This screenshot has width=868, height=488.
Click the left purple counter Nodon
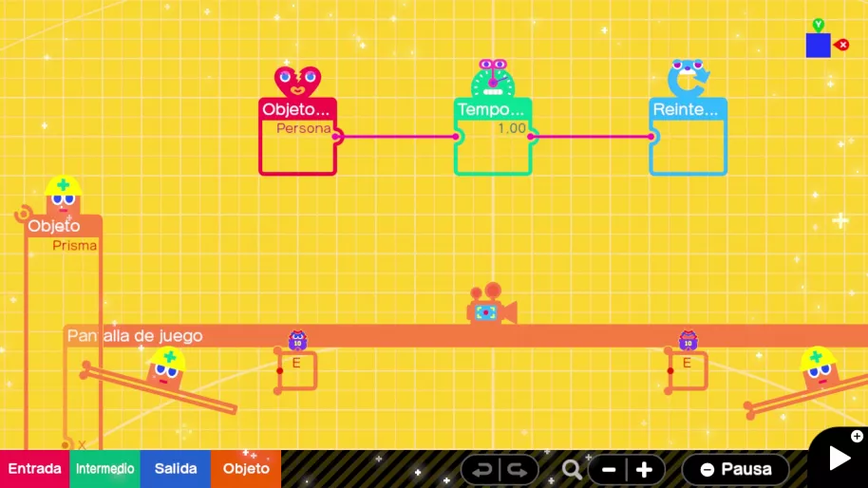[298, 340]
